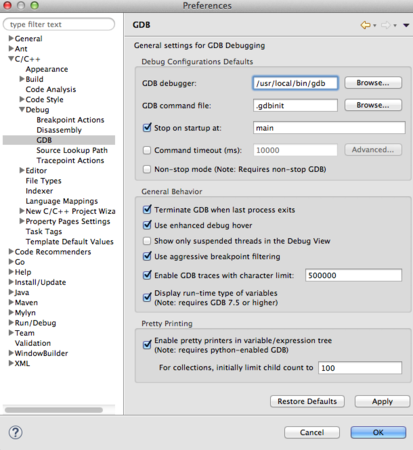
Task: Open Template Default Values page
Action: [x=70, y=242]
